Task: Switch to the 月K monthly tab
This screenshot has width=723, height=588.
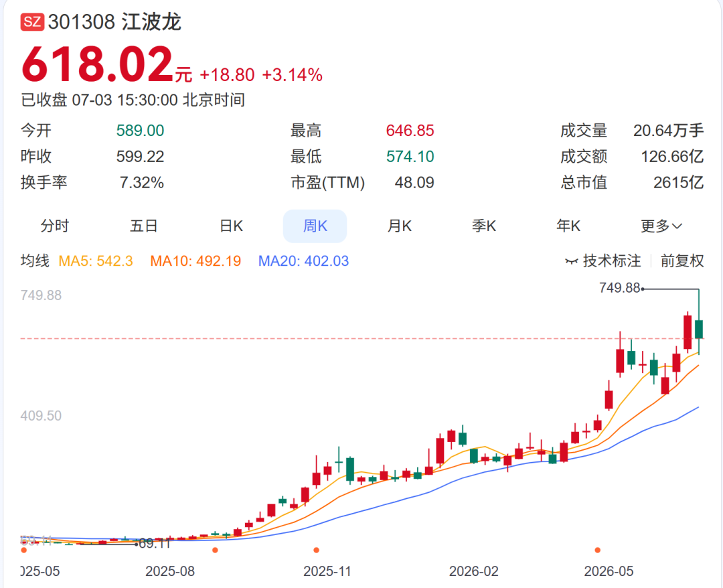Action: click(x=399, y=226)
